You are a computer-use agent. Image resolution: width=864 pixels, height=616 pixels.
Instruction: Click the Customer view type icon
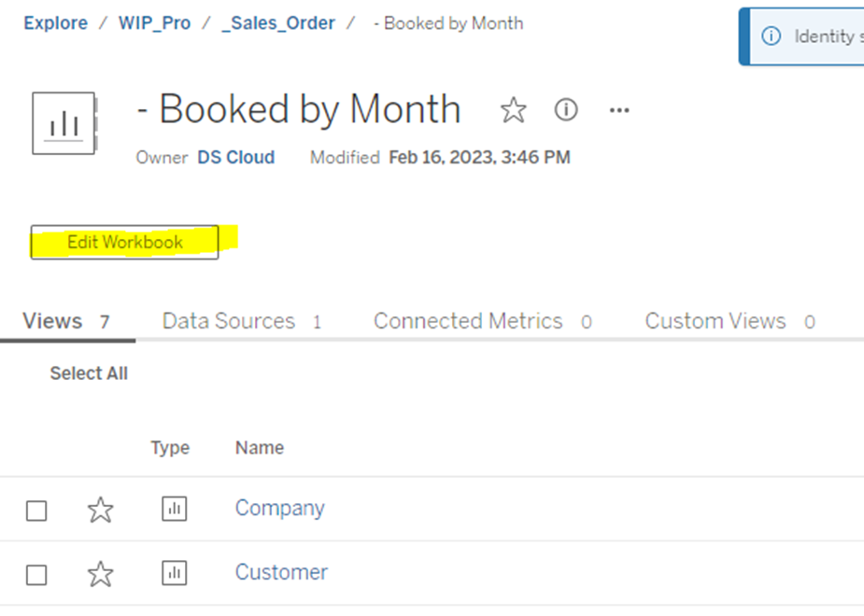(174, 572)
